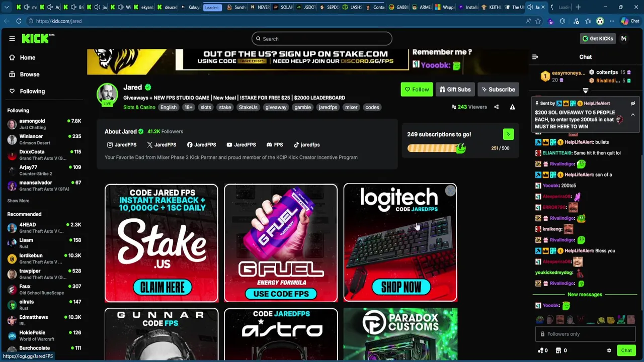Open FPS Discord link
The image size is (644, 362).
click(275, 145)
